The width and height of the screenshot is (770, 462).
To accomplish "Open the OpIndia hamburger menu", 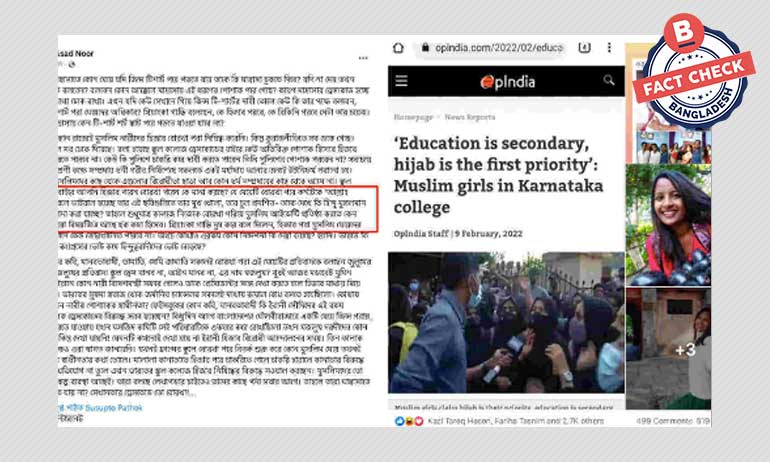I will click(401, 81).
